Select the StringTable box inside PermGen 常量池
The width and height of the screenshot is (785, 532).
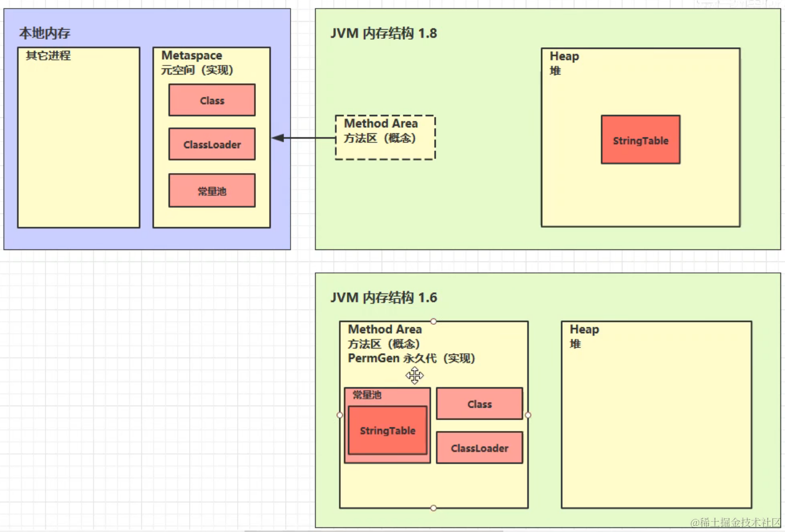coord(387,431)
